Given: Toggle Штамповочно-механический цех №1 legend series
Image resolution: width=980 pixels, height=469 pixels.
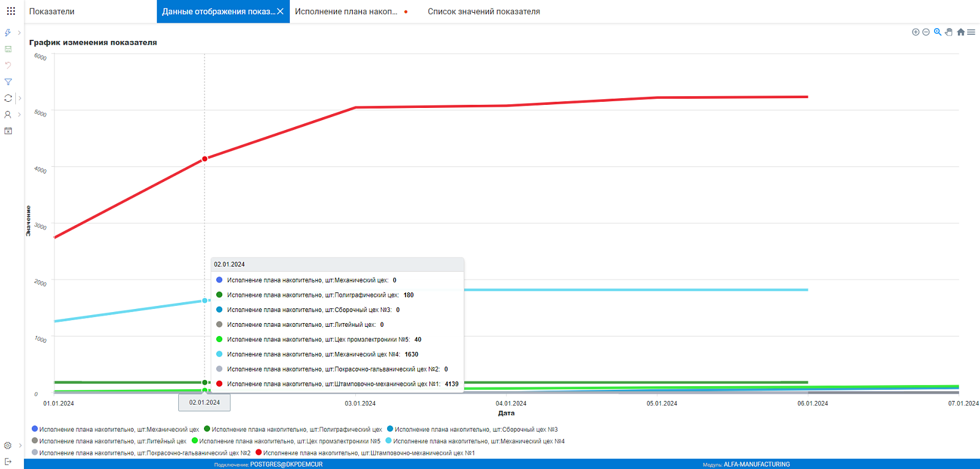Looking at the screenshot, I should [365, 452].
